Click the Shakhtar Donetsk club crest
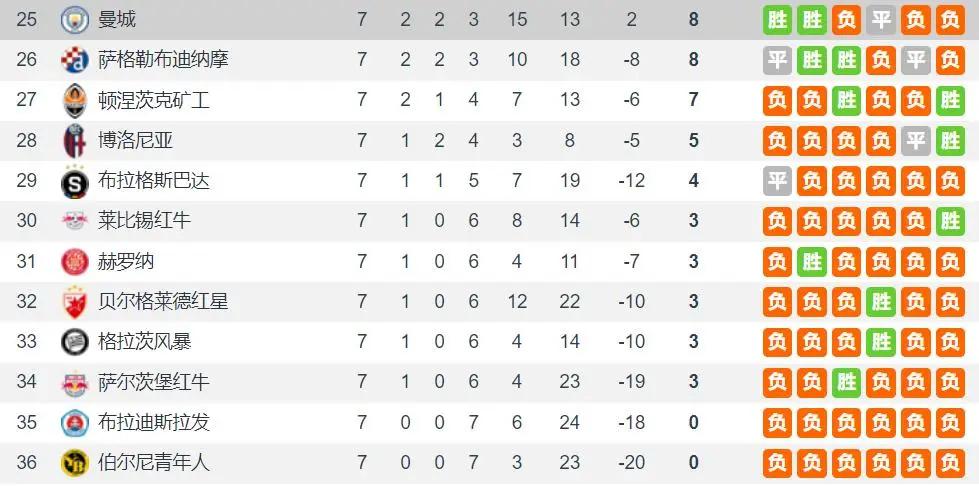The height and width of the screenshot is (486, 979). pyautogui.click(x=75, y=100)
